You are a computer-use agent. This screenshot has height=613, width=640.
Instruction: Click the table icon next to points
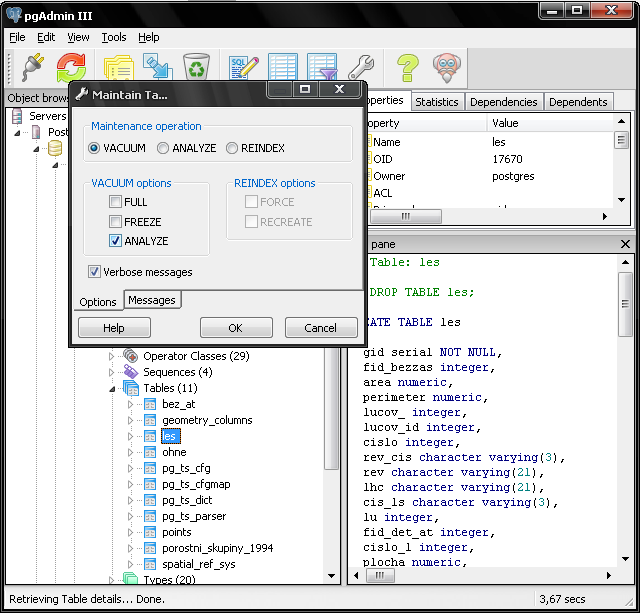point(150,532)
